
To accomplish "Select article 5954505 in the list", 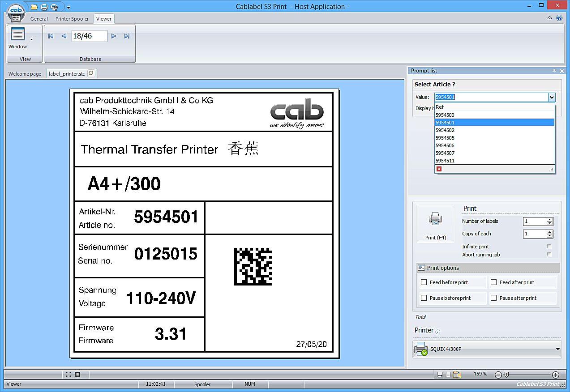I will point(494,138).
